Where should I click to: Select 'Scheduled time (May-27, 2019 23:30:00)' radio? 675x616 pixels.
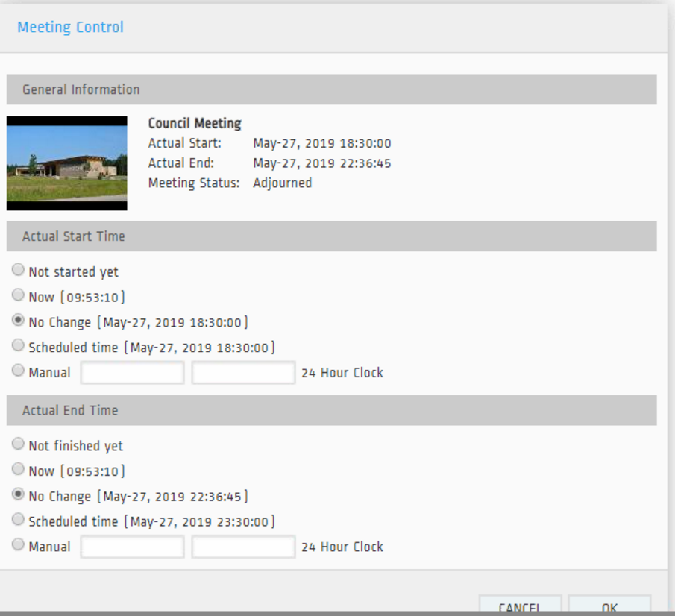point(18,519)
